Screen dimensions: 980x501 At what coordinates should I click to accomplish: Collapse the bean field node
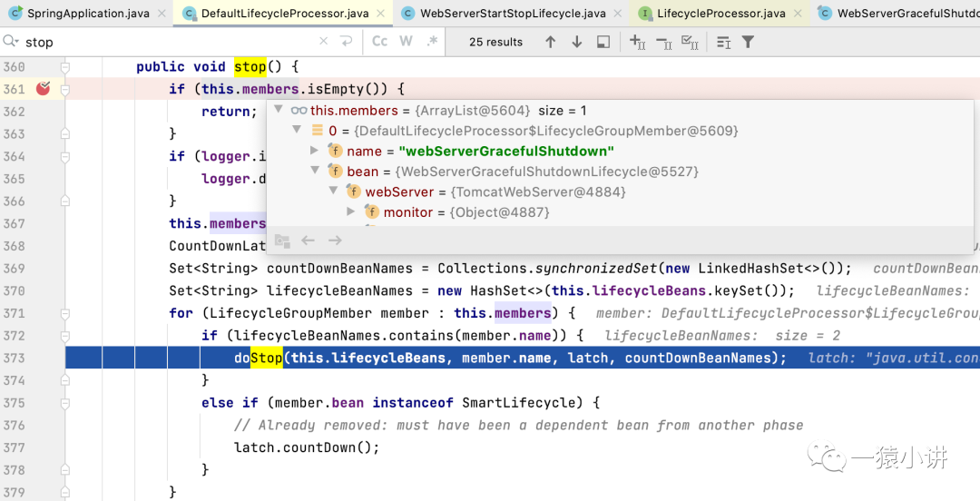point(315,171)
